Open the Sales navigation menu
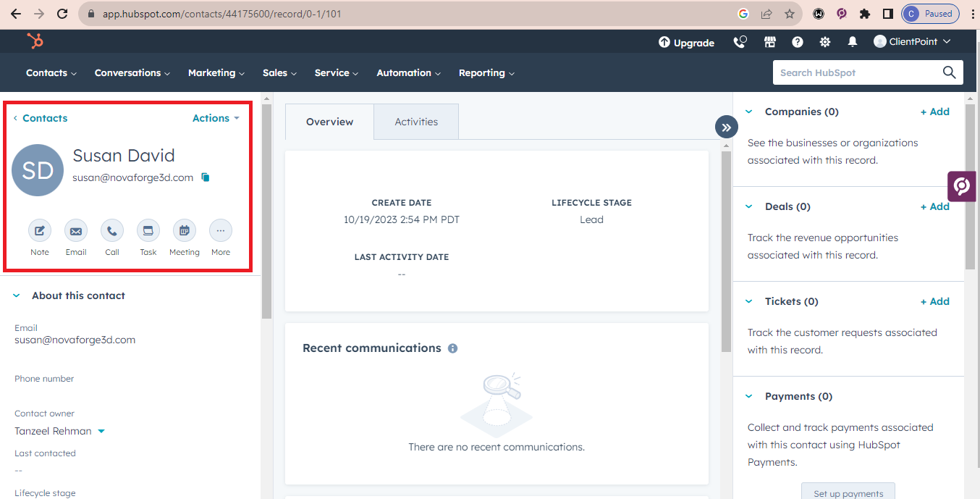 280,72
